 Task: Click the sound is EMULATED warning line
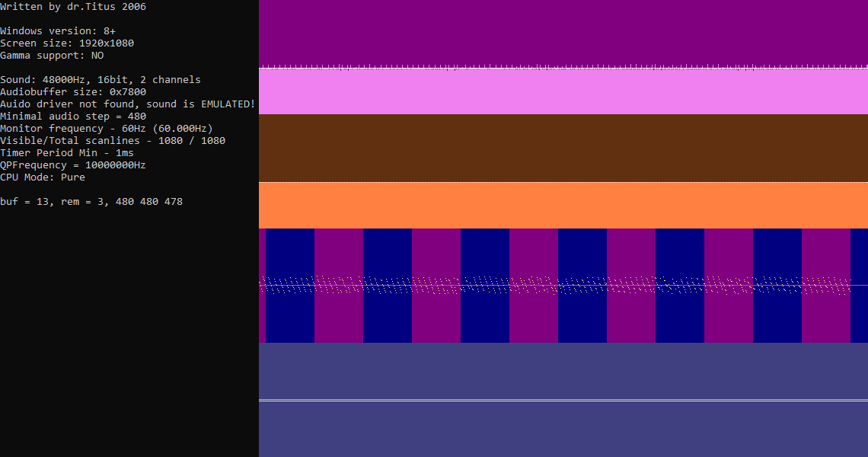coord(128,104)
